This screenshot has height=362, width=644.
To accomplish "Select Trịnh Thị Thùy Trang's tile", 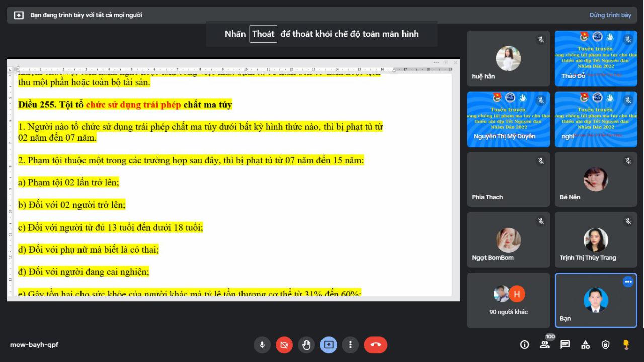I will (596, 240).
